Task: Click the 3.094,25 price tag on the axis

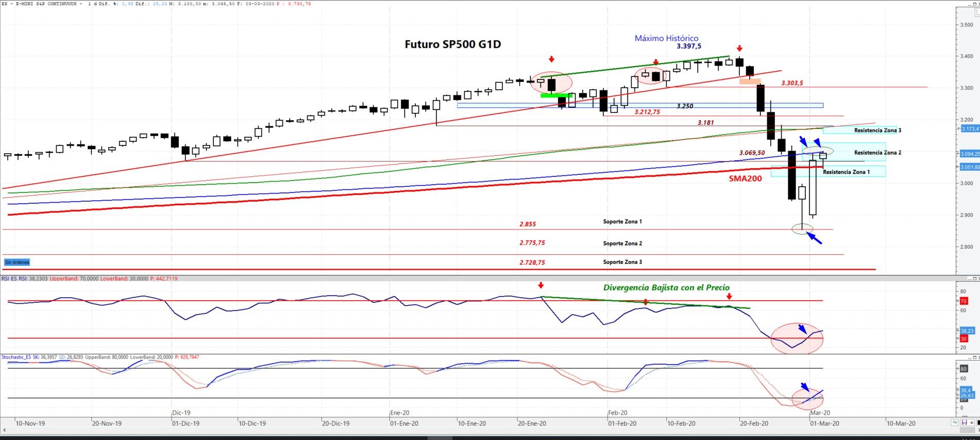Action: [970, 154]
